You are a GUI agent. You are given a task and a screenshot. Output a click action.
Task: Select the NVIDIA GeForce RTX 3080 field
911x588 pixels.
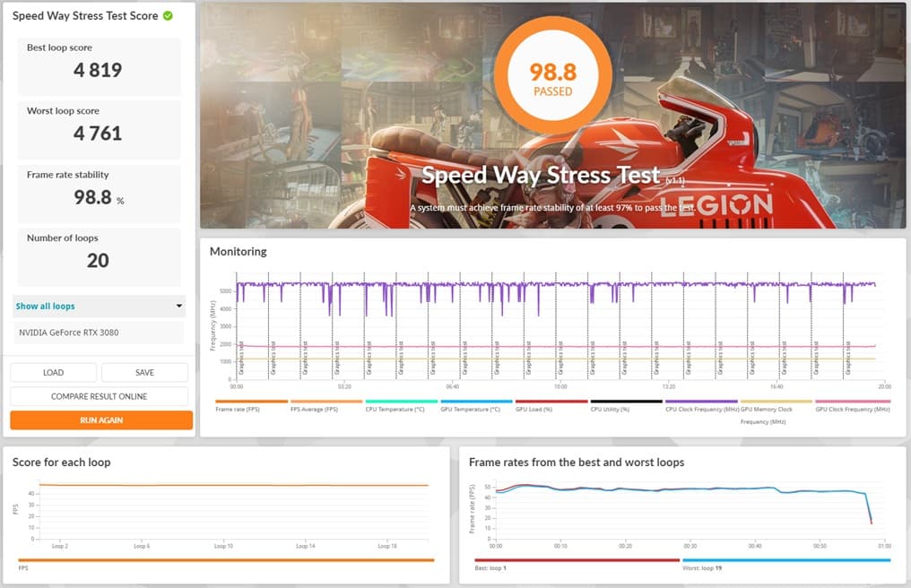pos(99,333)
